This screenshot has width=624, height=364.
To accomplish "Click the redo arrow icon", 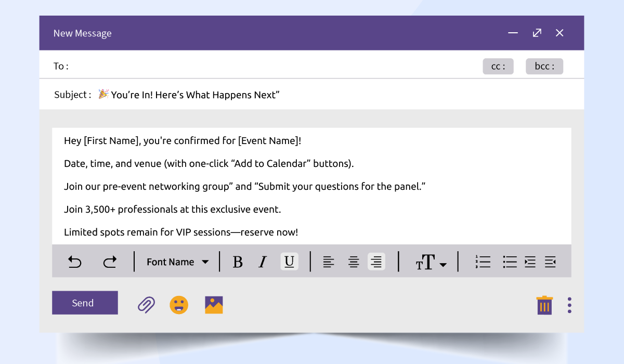I will (110, 262).
